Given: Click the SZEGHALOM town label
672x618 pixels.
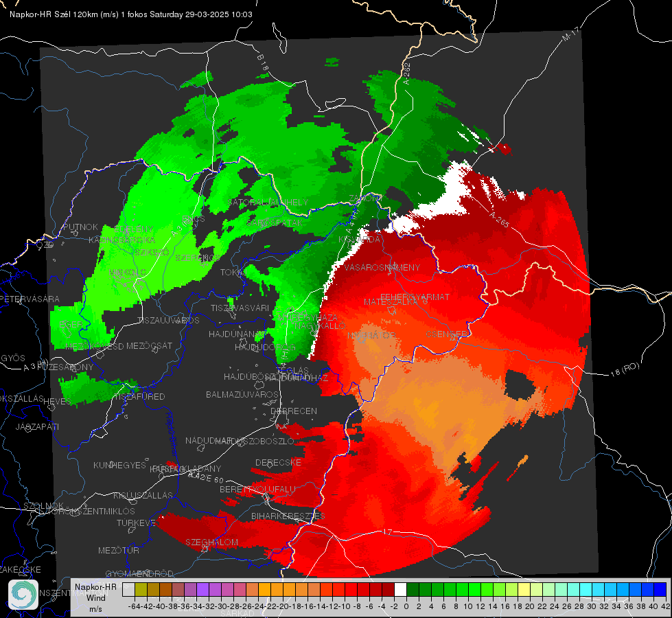Looking at the screenshot, I should click(x=211, y=542).
